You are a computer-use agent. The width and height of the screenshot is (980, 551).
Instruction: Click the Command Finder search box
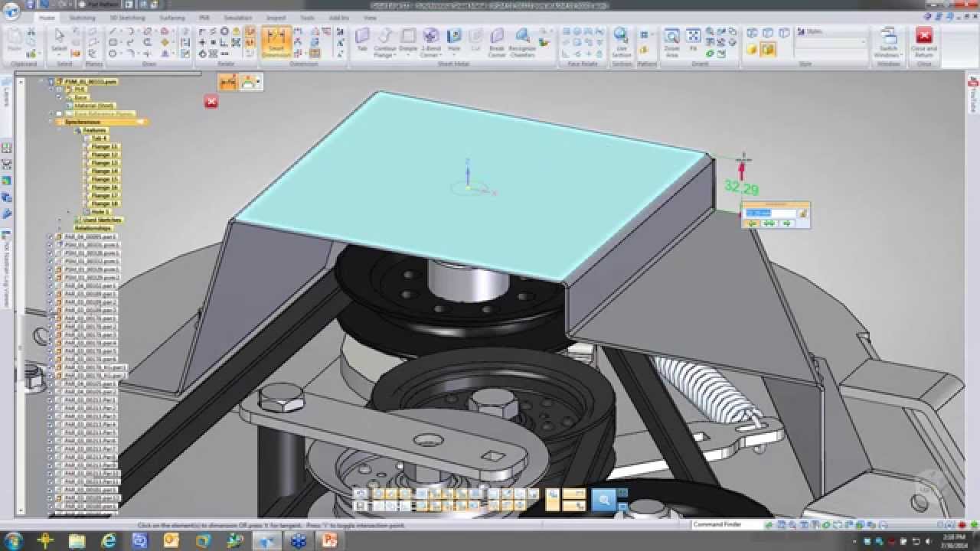pos(725,525)
